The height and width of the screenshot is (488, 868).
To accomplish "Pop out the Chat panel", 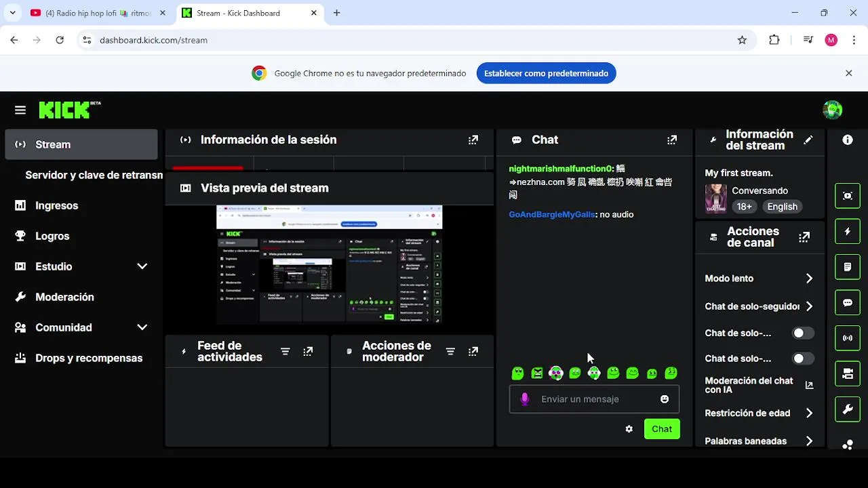I will 671,140.
